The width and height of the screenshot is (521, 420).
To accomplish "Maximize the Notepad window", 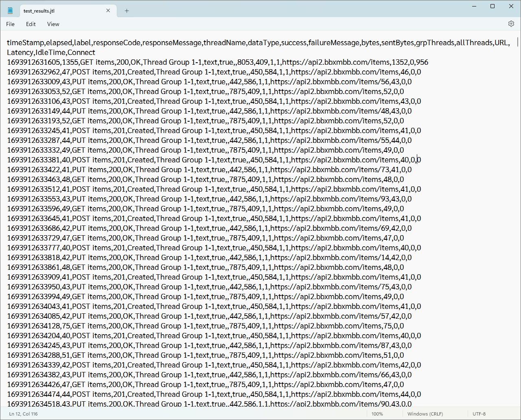I will pos(493,6).
